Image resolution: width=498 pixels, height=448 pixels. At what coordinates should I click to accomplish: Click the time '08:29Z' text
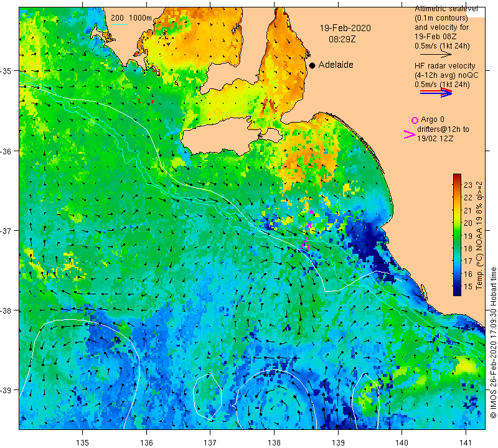(x=342, y=39)
